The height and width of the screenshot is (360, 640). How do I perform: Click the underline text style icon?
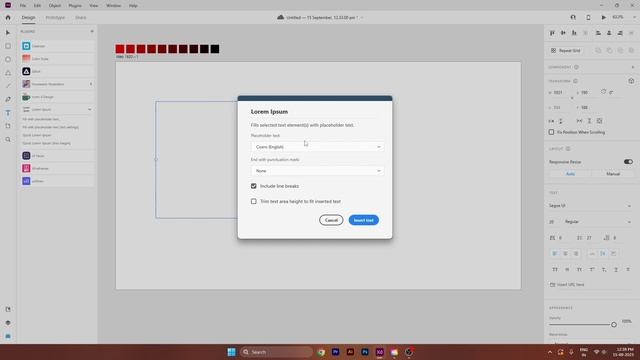tap(616, 269)
